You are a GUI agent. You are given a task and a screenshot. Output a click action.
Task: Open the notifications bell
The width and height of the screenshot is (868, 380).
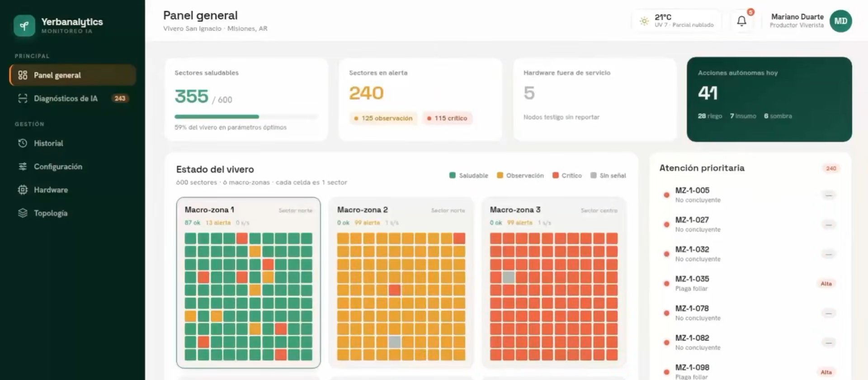pos(741,21)
